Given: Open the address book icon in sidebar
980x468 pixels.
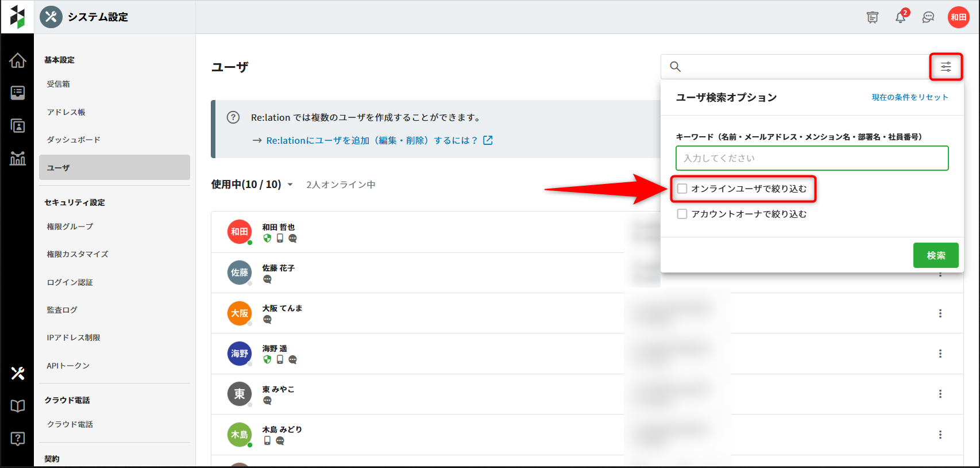Looking at the screenshot, I should point(18,126).
